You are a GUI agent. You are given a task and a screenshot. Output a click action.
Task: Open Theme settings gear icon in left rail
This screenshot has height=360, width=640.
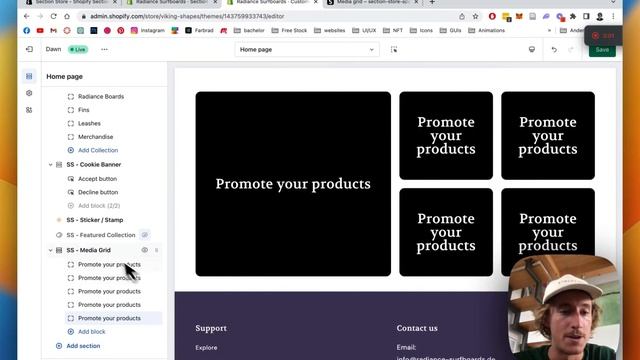click(29, 93)
